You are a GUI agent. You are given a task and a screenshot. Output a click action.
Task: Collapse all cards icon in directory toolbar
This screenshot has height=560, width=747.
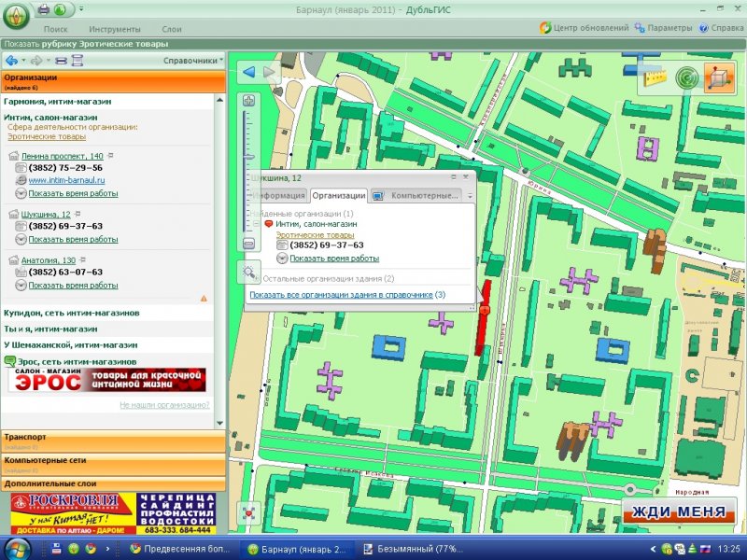coord(61,61)
